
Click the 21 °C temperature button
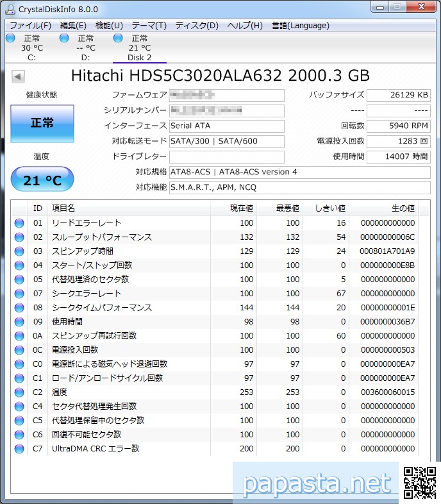point(42,180)
